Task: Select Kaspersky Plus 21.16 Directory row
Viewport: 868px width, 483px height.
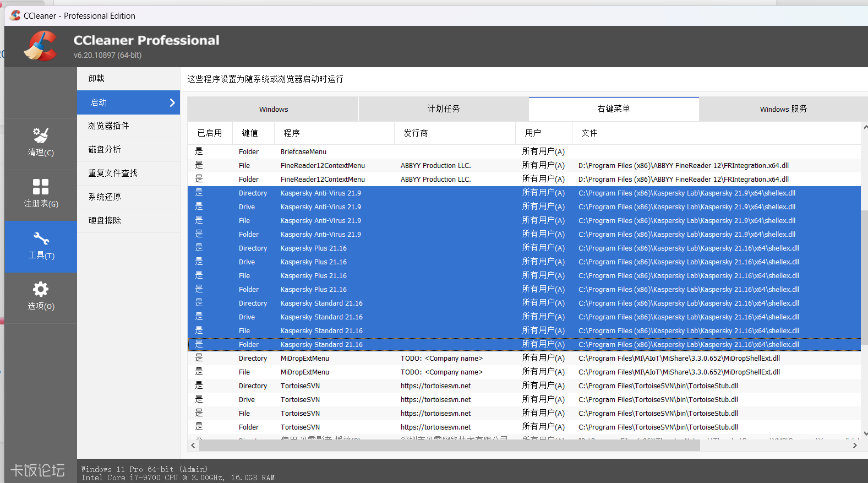Action: 524,248
